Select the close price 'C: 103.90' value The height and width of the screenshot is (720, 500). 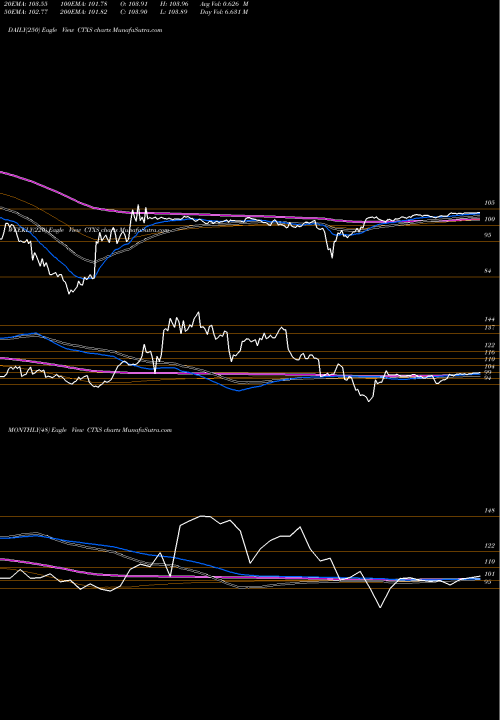[134, 12]
